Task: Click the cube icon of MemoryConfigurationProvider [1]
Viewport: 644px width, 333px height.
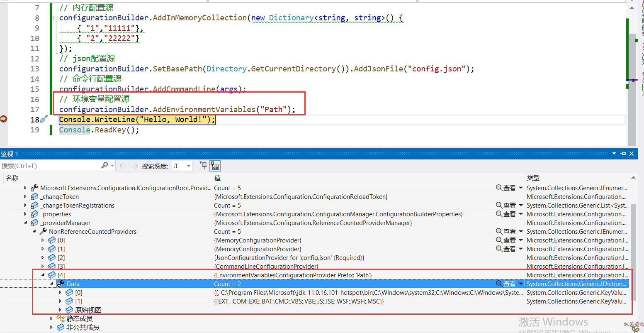Action: [x=52, y=249]
